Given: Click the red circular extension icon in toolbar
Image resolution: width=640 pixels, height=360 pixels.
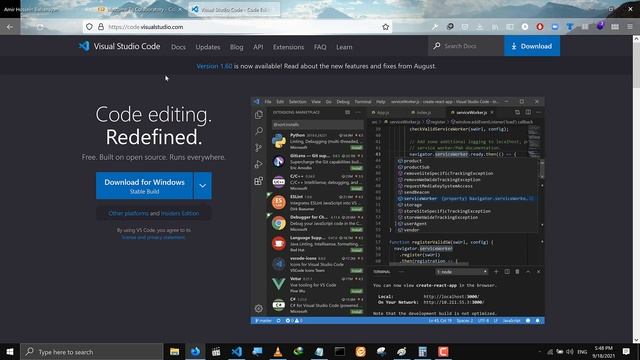Looking at the screenshot, I should point(540,27).
